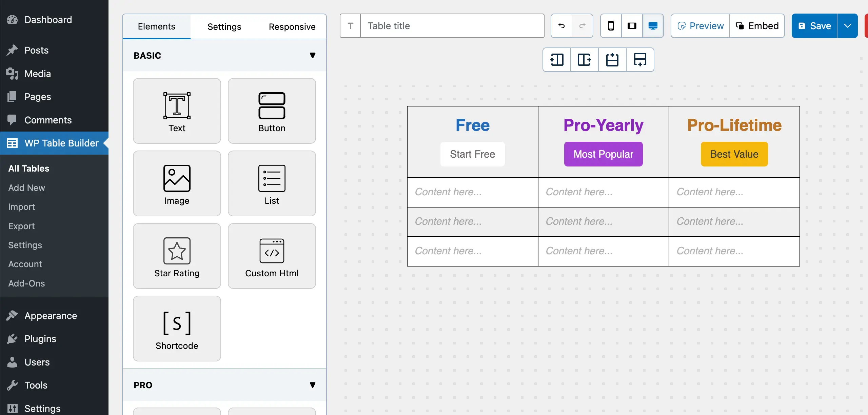This screenshot has width=868, height=415.
Task: Click the purple Most Popular button
Action: pos(603,154)
